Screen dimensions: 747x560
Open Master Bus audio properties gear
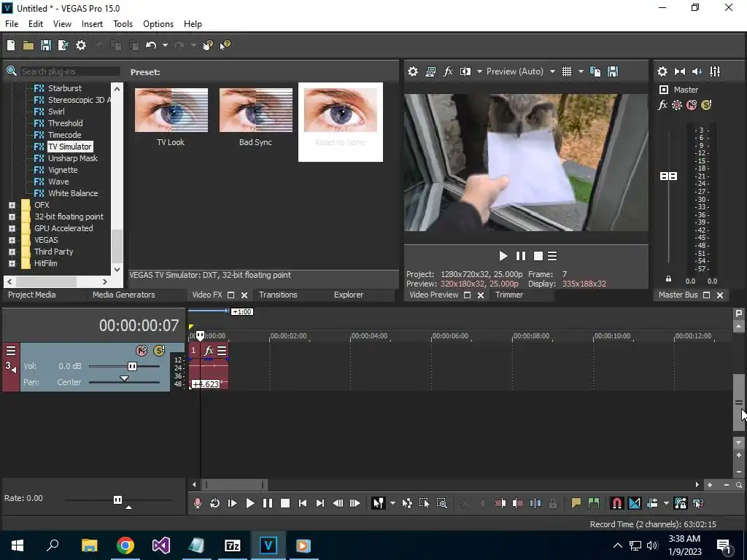[x=662, y=71]
